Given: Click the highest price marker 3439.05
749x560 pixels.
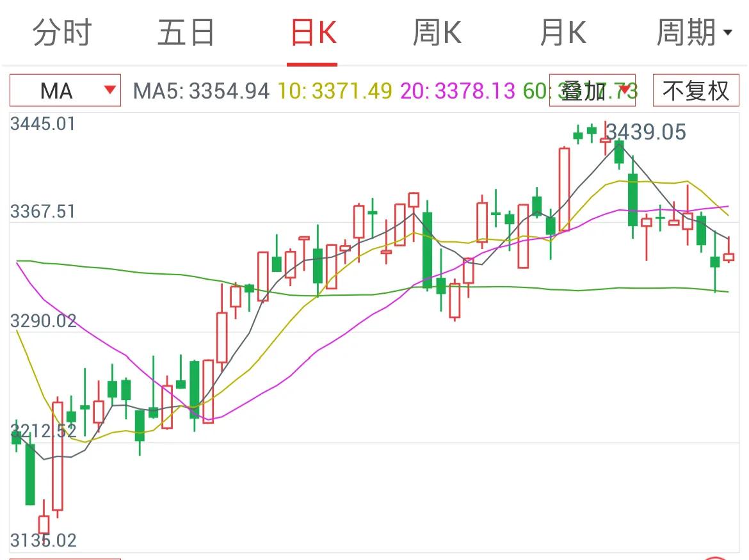Looking at the screenshot, I should [645, 132].
